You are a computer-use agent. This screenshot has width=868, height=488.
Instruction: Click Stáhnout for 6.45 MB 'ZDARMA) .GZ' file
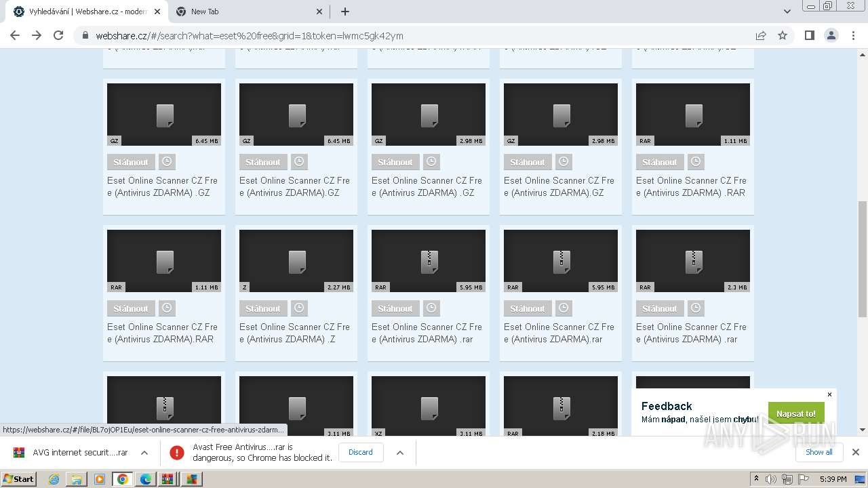(x=131, y=162)
